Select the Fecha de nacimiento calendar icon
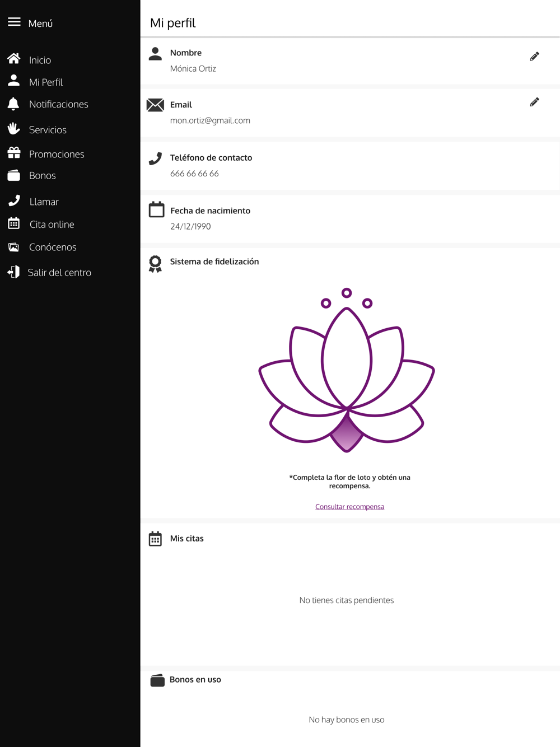This screenshot has width=560, height=747. [x=156, y=209]
